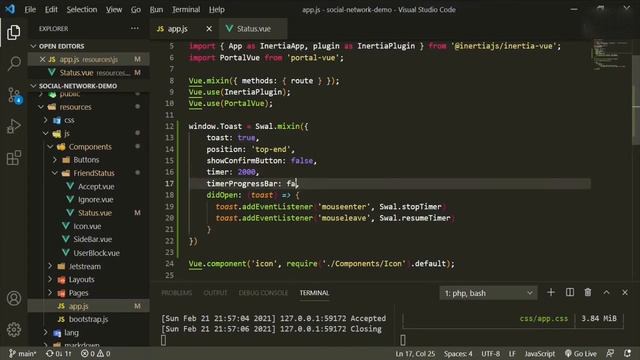Image resolution: width=640 pixels, height=360 pixels.
Task: Collapse the FriendStatus folder
Action: pyautogui.click(x=94, y=173)
